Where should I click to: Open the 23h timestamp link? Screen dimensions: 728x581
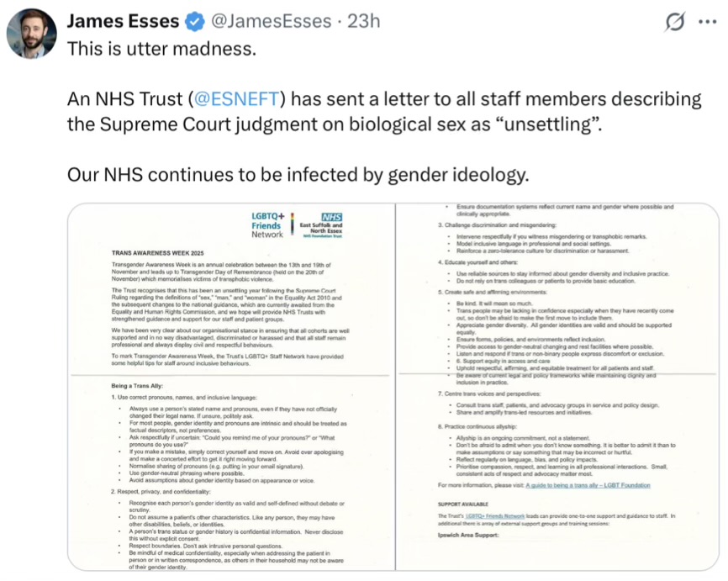(363, 21)
